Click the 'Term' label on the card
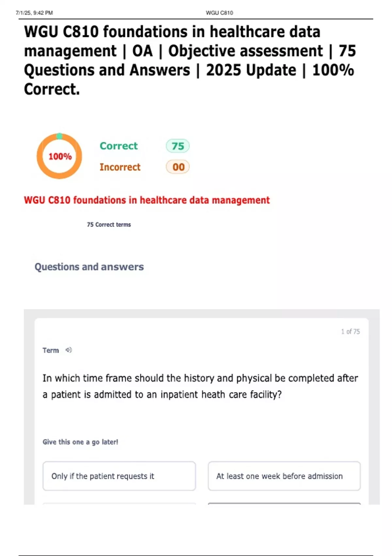The width and height of the screenshot is (392, 556). click(x=51, y=350)
